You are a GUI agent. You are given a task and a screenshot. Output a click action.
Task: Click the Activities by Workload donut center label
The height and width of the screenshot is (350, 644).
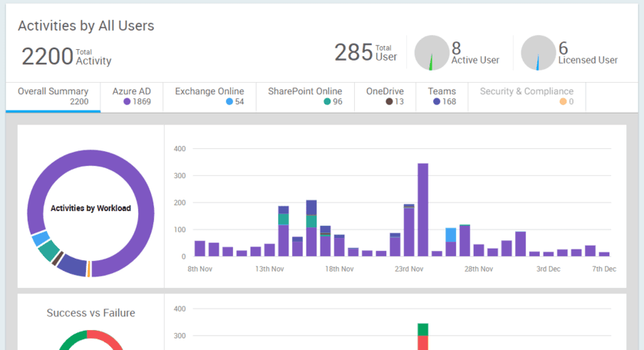[90, 208]
